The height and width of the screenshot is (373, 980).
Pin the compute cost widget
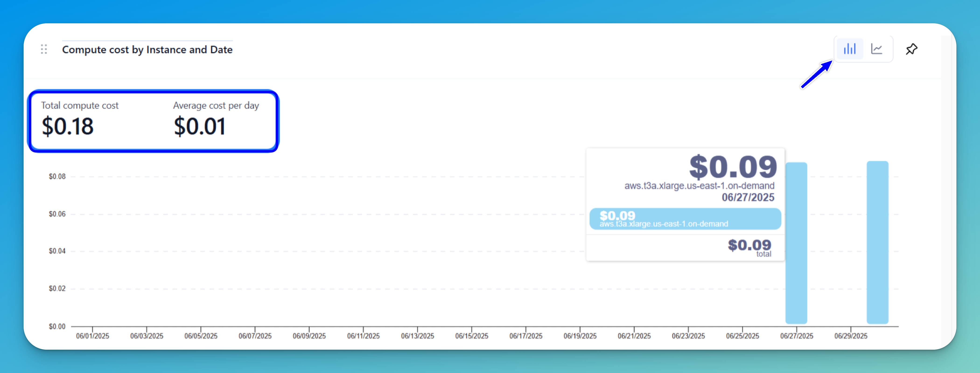(912, 49)
